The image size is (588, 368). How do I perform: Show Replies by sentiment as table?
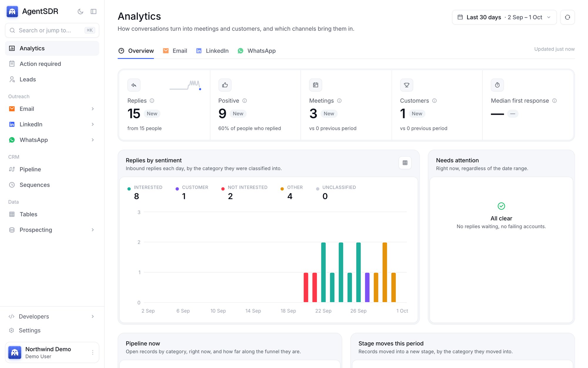click(405, 163)
